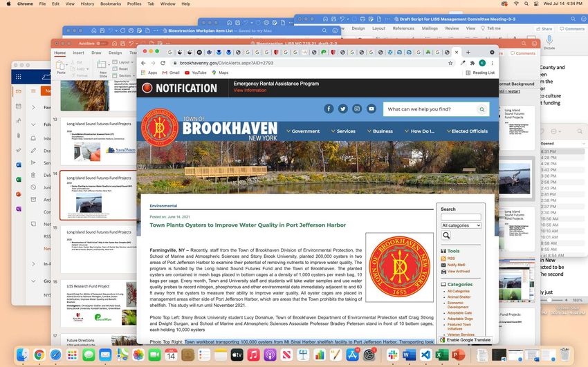Expand the Government menu on Brookhaven site

coord(304,131)
